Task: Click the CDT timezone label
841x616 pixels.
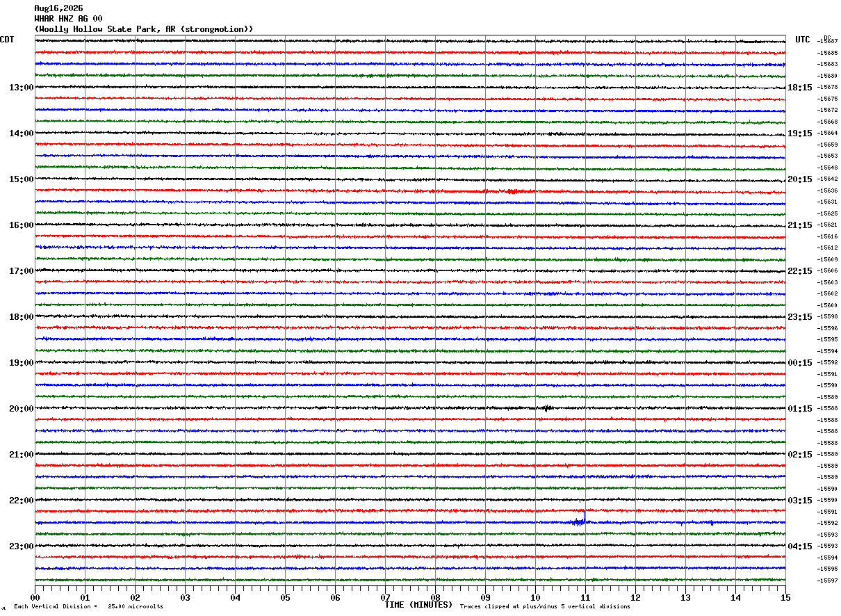Action: tap(7, 40)
